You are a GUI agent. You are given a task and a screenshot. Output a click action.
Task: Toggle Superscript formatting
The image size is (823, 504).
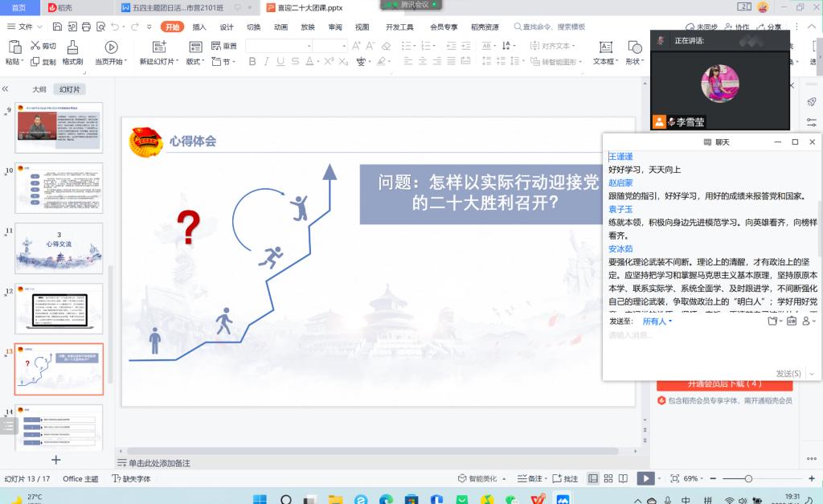(x=329, y=61)
